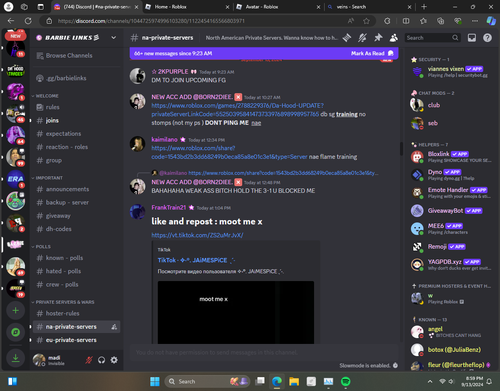Open the Discord help question icon

click(487, 38)
